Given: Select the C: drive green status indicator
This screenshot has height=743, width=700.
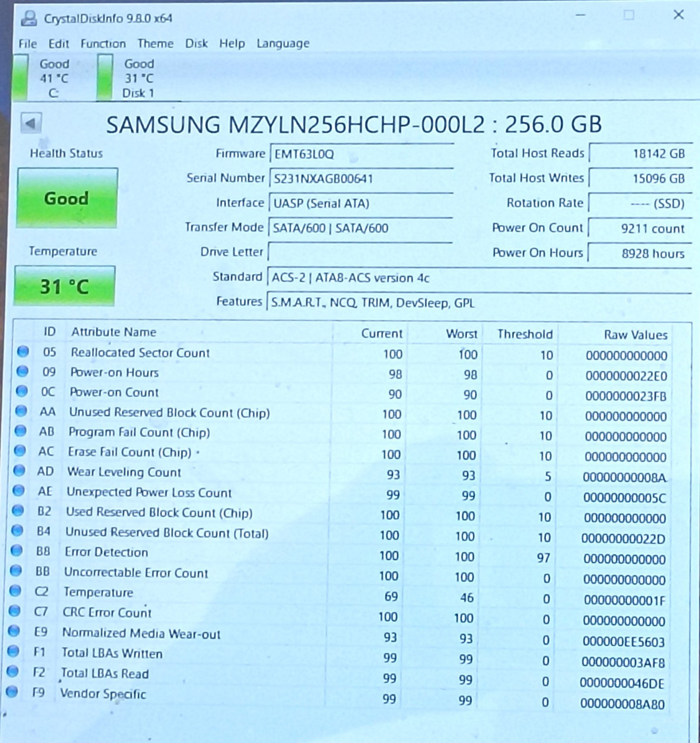Looking at the screenshot, I should [x=20, y=78].
